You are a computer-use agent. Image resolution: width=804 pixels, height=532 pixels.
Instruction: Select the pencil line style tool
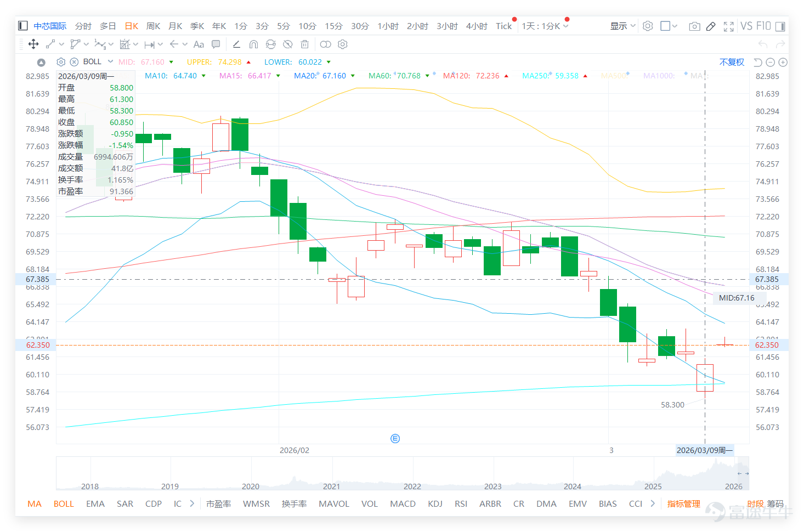point(236,44)
